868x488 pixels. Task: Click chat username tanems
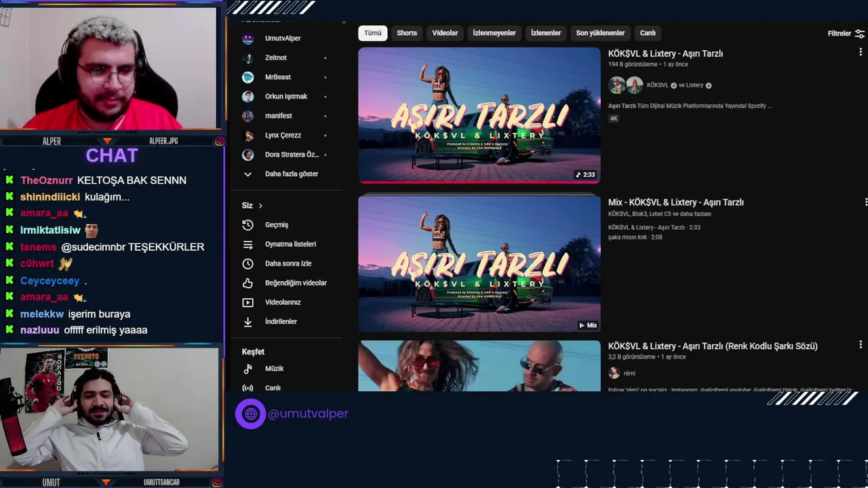(39, 247)
